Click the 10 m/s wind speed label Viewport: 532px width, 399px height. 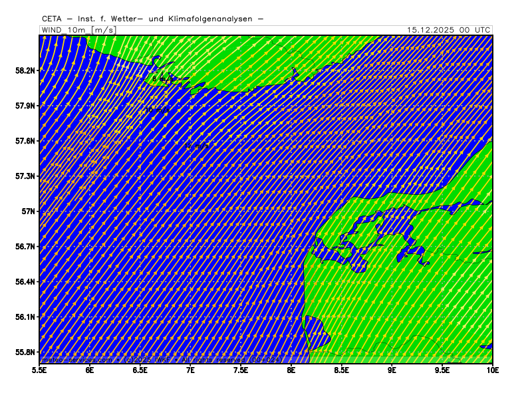[158, 110]
